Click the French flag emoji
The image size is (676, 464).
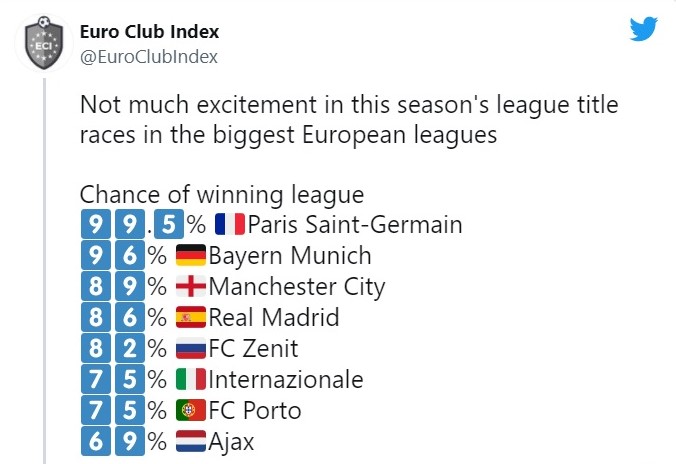coord(230,224)
